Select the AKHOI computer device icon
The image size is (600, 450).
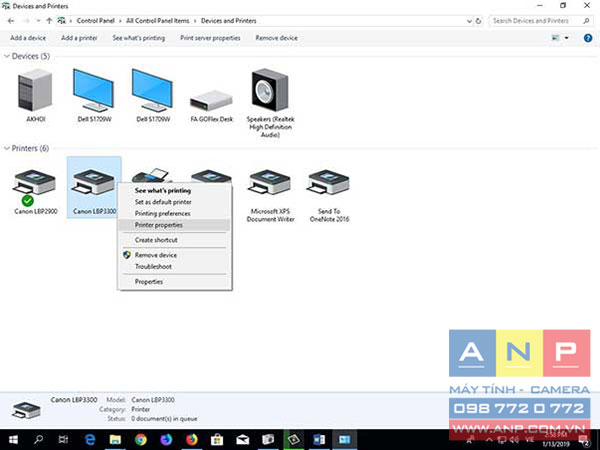35,90
